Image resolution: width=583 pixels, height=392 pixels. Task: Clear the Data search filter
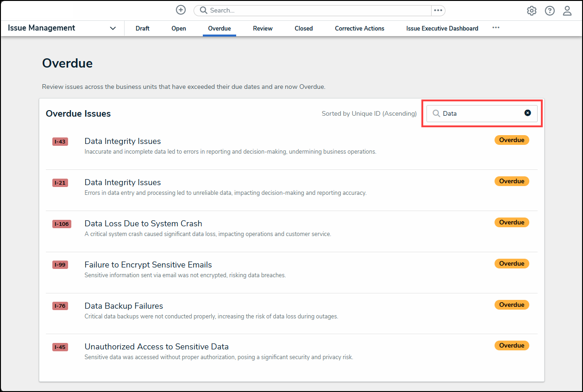[527, 113]
